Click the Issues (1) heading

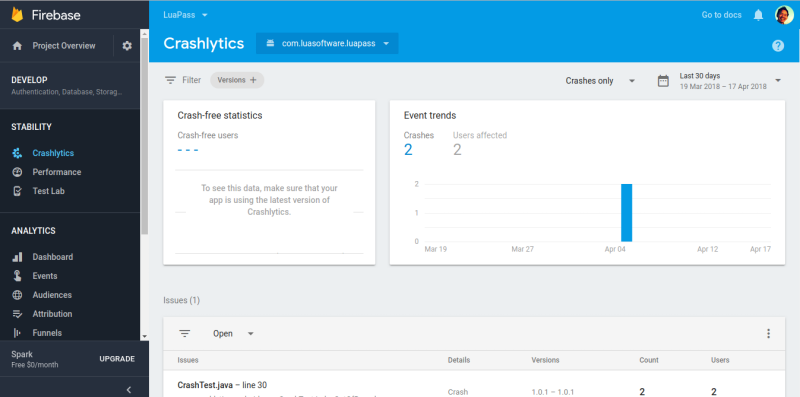pyautogui.click(x=182, y=301)
